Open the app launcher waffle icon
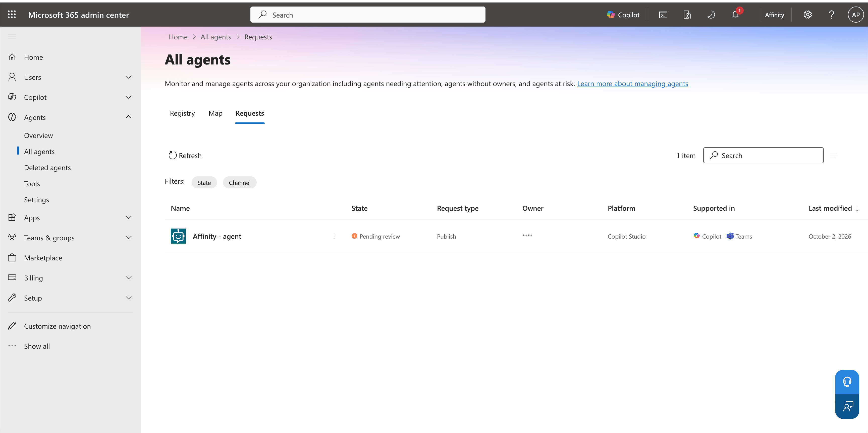Screen dimensions: 868x433 (x=12, y=15)
